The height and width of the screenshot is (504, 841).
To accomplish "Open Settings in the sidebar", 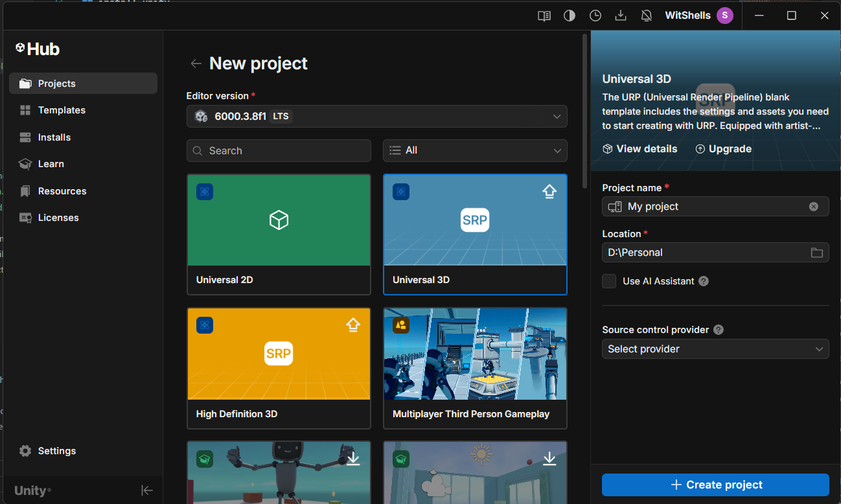I will 83,451.
